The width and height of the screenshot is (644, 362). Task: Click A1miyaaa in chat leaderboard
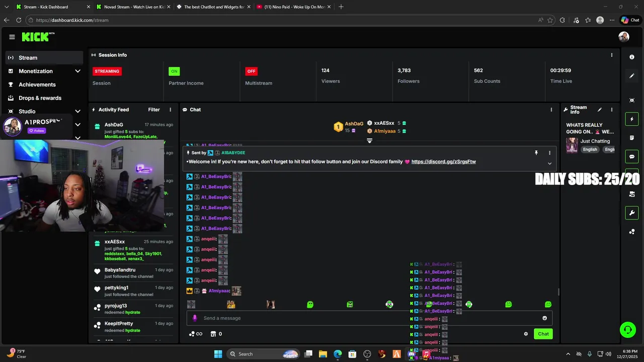coord(384,131)
